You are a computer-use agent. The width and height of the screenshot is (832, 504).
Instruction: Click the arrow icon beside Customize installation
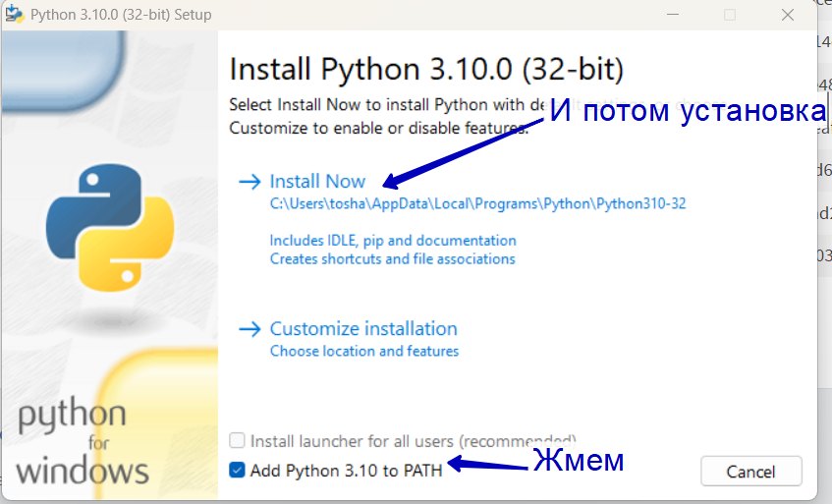coord(250,329)
